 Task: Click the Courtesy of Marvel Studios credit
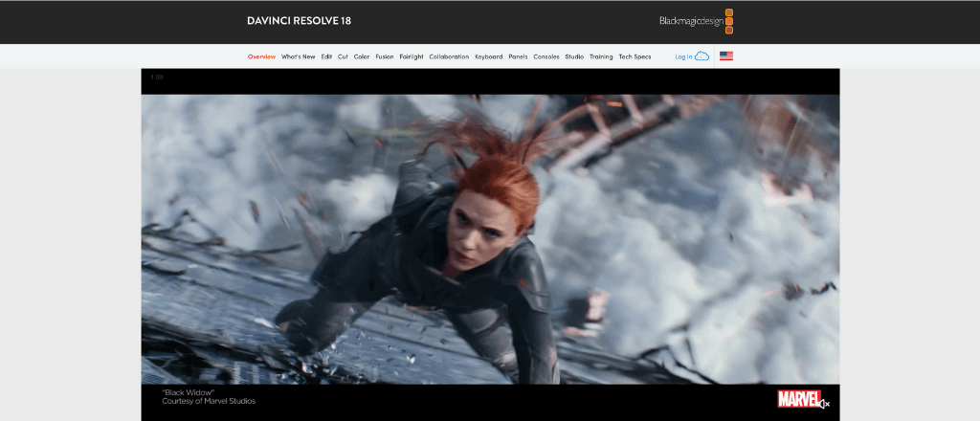point(209,401)
